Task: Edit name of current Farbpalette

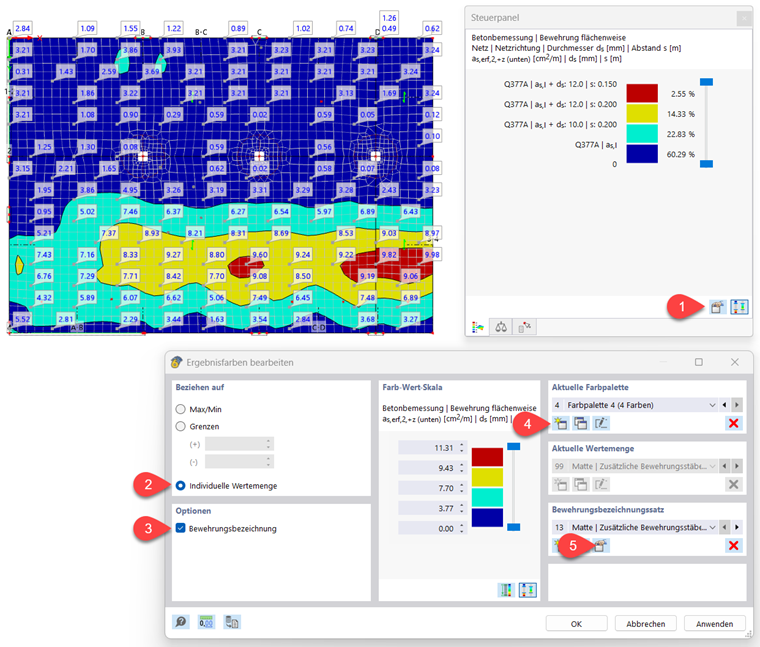Action: (601, 423)
